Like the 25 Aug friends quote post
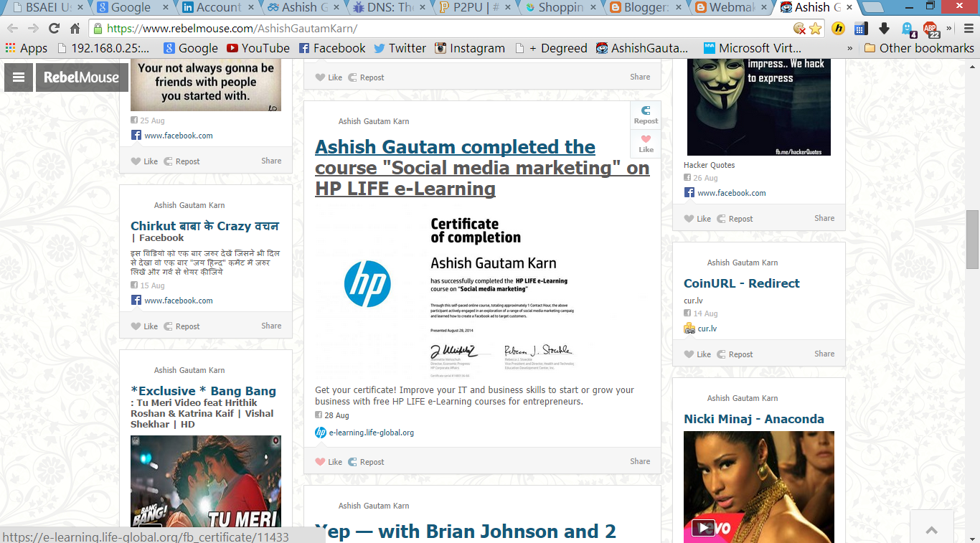Viewport: 980px width, 543px height. [144, 161]
